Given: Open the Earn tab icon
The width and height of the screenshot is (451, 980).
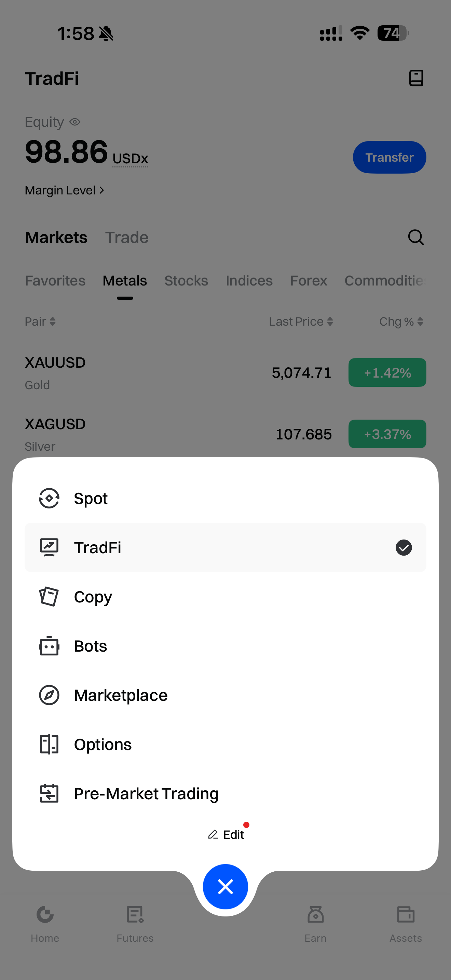Looking at the screenshot, I should pos(315,915).
